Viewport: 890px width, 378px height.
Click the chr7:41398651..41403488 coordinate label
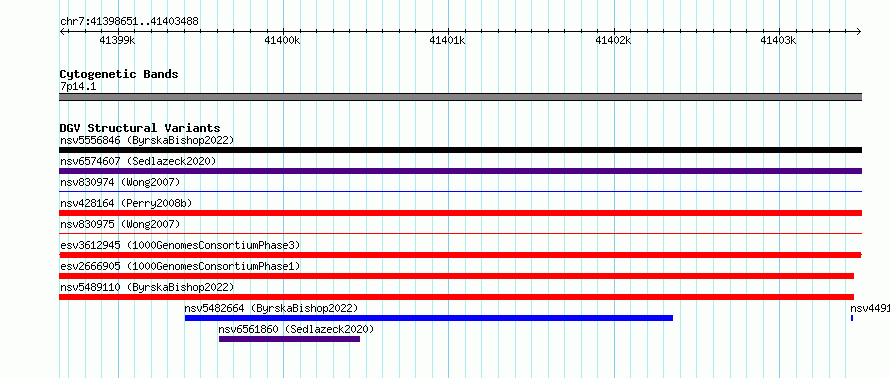point(129,22)
